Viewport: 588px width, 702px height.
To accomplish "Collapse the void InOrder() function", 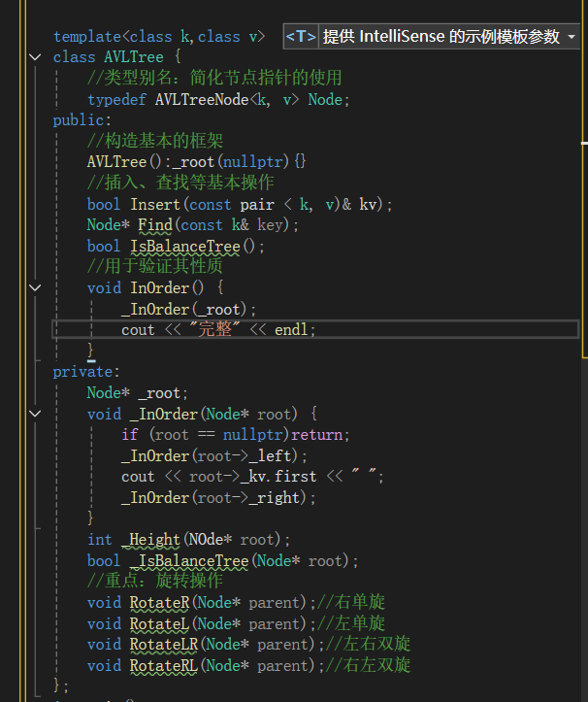I will 35,287.
